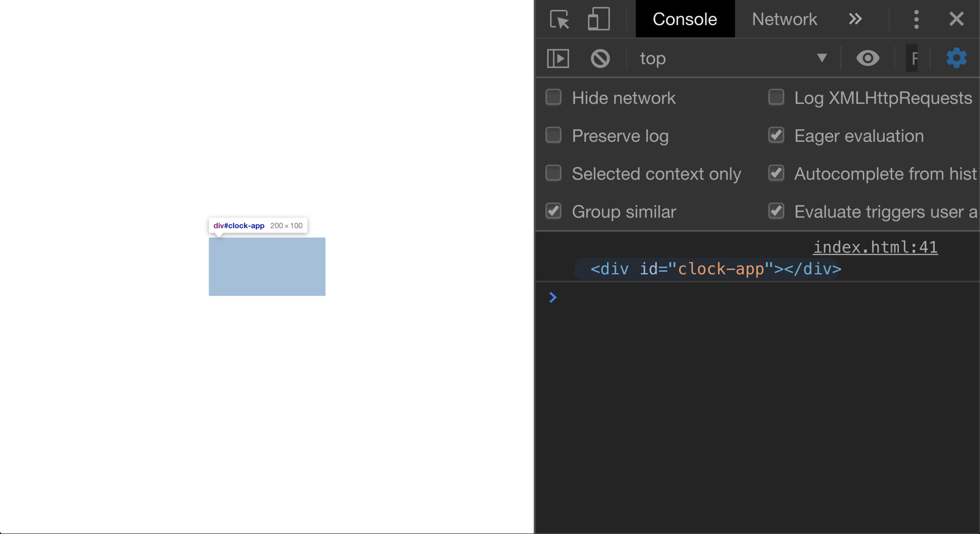This screenshot has height=534, width=980.
Task: Activate the inspect element picker icon
Action: (x=559, y=19)
